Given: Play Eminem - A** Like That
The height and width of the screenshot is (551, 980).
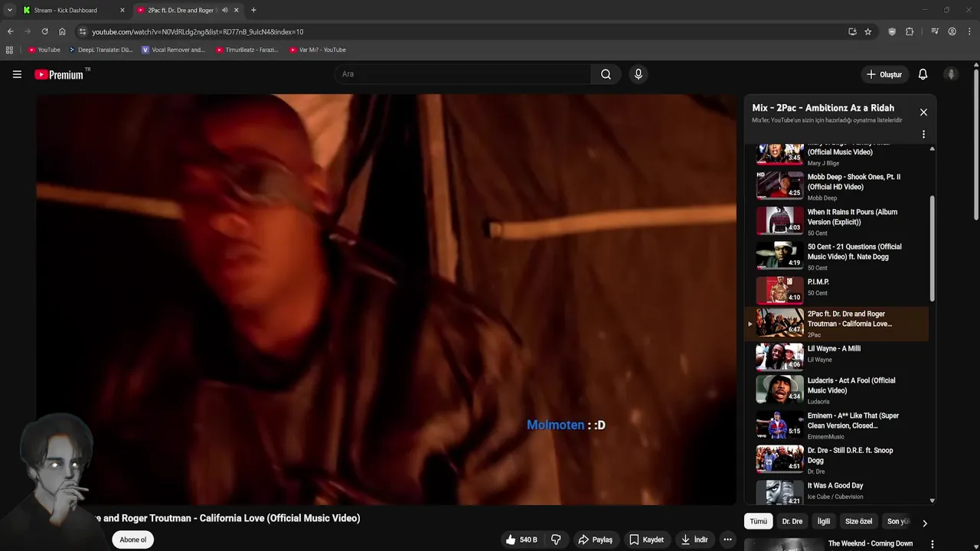Looking at the screenshot, I should (836, 425).
